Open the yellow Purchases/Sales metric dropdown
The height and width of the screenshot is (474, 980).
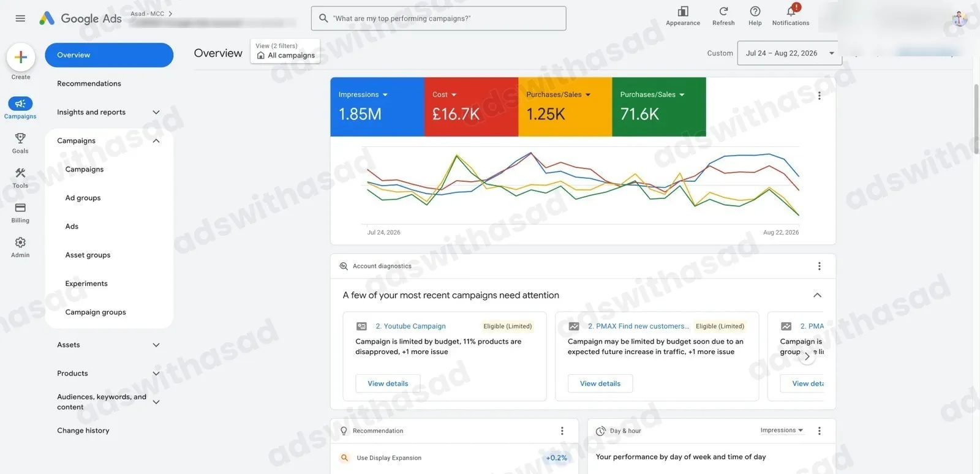coord(559,95)
